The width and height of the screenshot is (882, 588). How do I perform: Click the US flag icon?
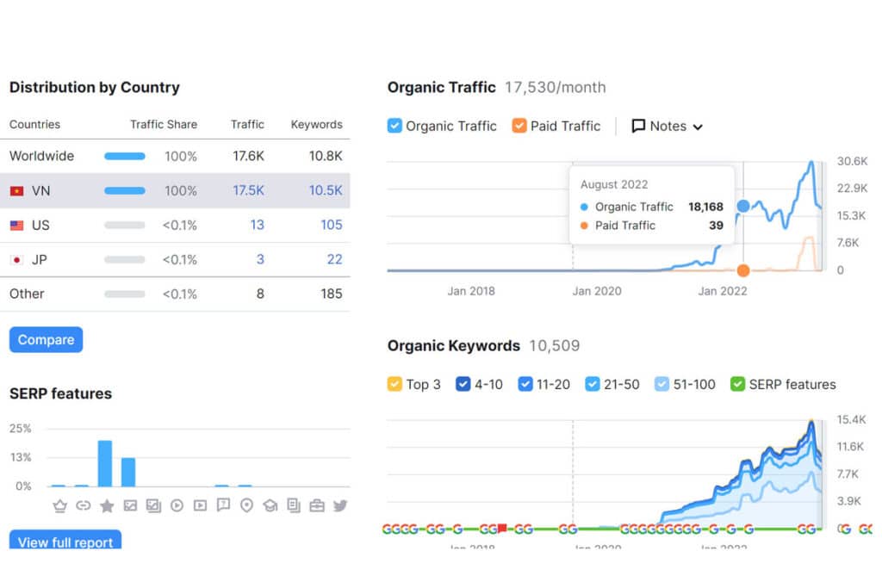tap(17, 226)
